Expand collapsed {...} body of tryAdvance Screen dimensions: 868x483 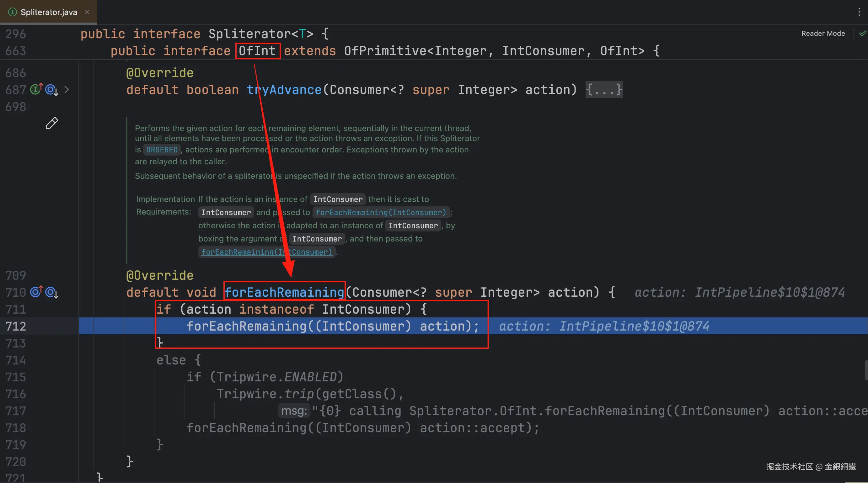(604, 90)
